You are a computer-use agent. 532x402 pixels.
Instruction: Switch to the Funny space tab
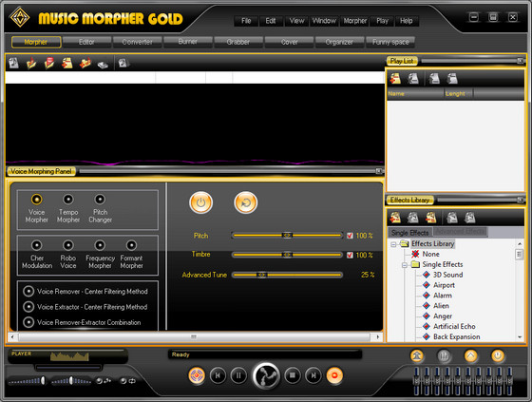tap(390, 42)
